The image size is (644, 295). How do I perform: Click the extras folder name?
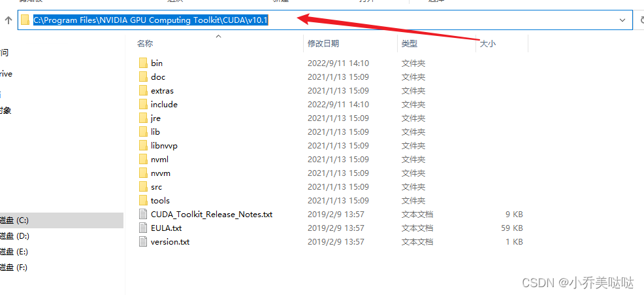click(162, 90)
